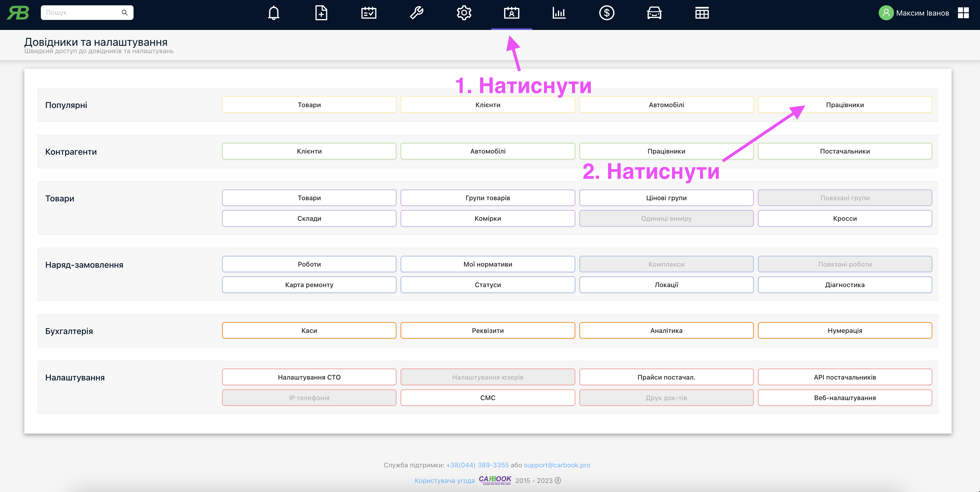
Task: Open the calendar checklist icon
Action: 369,13
